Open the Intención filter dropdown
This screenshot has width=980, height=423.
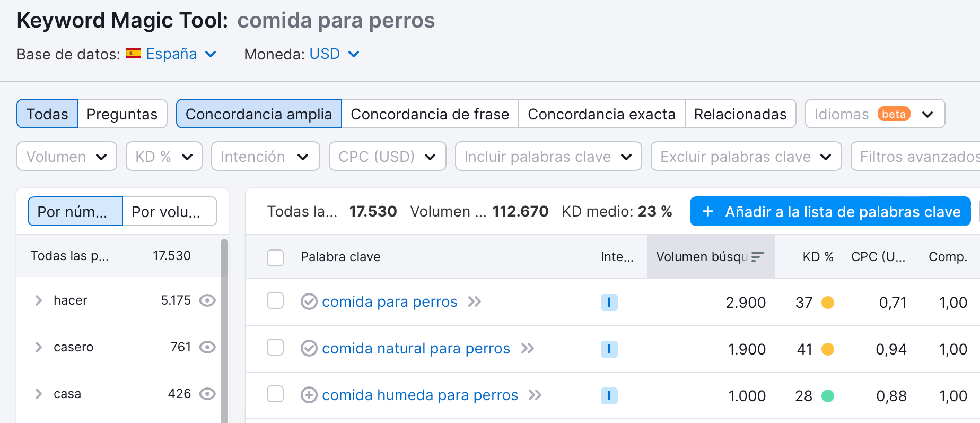[265, 156]
